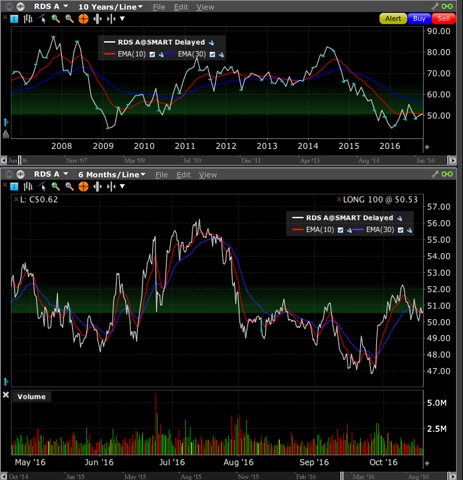Edit EMA(10) settings icon in top legend
The height and width of the screenshot is (480, 463).
[161, 55]
